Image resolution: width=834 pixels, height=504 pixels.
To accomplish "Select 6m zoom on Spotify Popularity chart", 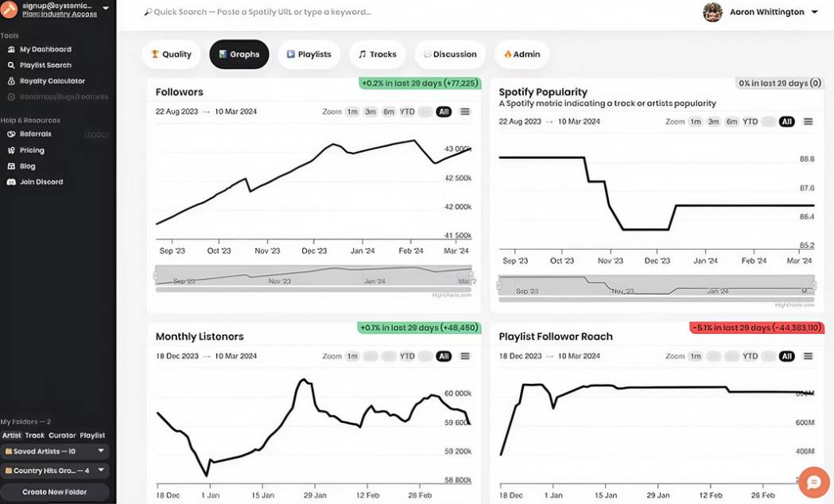I will point(731,122).
